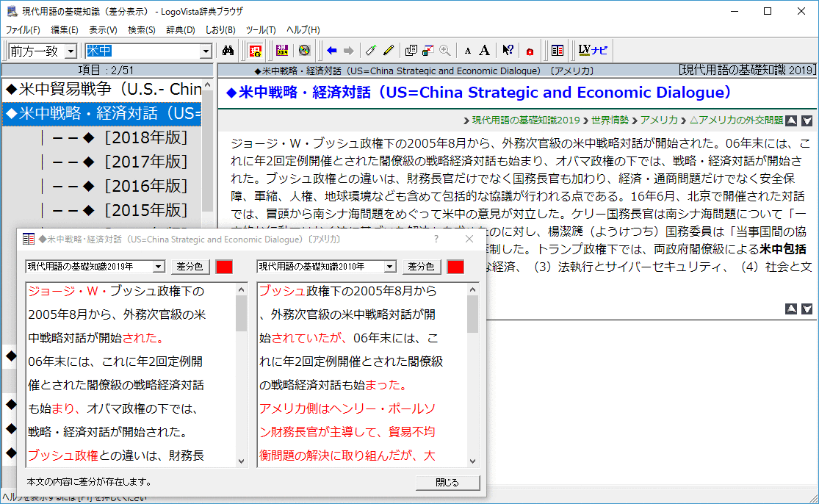
Task: Open the search mode dropdown 前方一致
Action: tap(71, 51)
